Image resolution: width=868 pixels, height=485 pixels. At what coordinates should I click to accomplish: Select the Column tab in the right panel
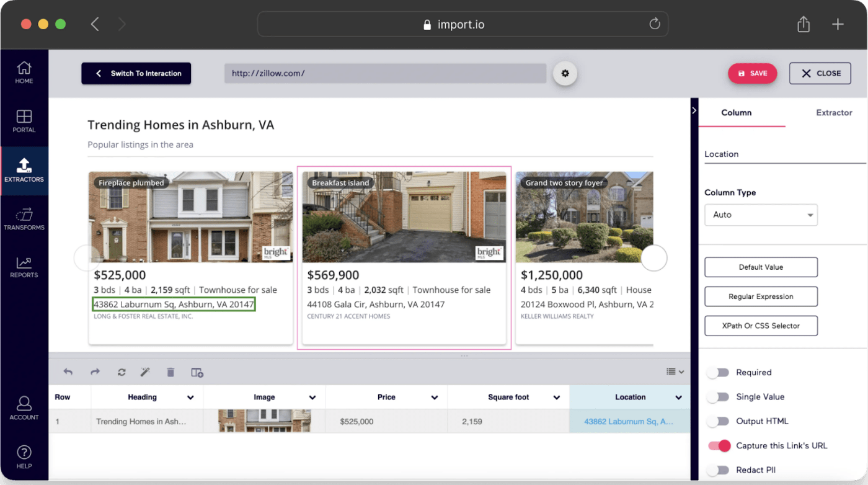pos(736,113)
